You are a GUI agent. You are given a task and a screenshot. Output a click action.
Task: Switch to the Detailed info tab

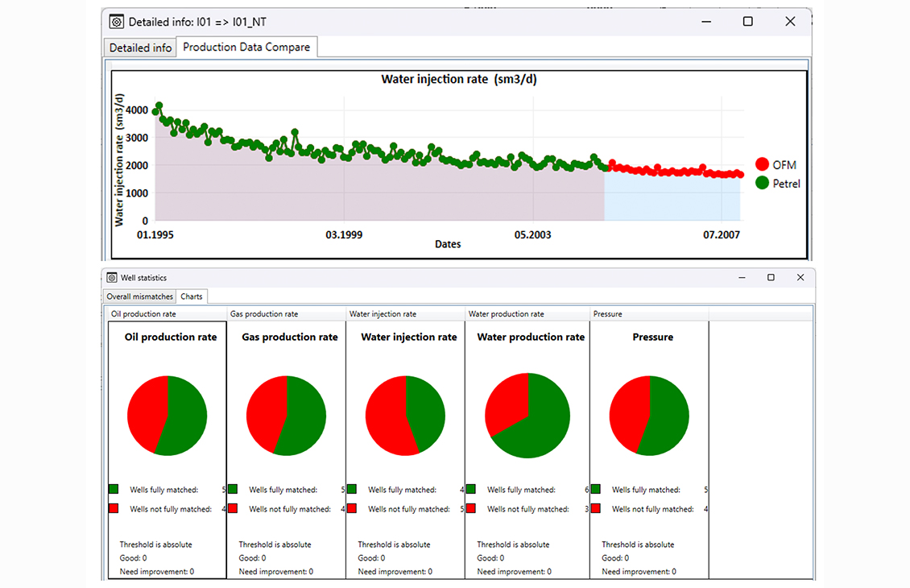[x=140, y=48]
